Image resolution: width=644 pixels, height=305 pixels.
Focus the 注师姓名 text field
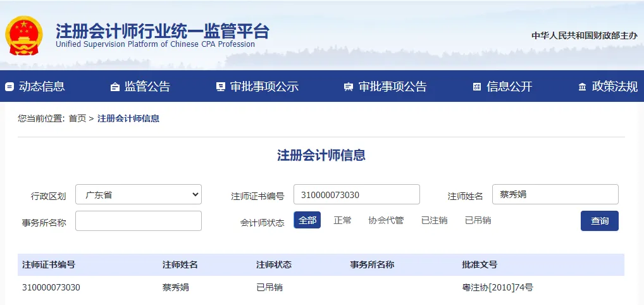(555, 195)
